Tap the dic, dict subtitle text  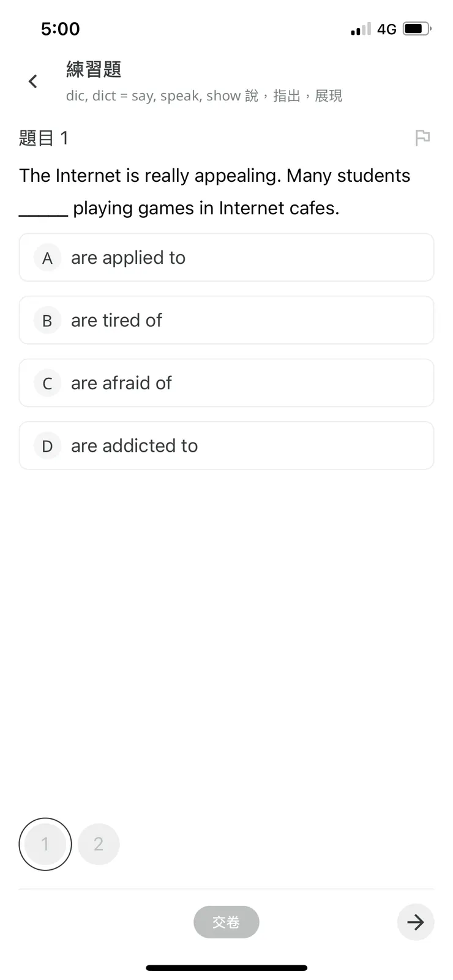click(204, 96)
